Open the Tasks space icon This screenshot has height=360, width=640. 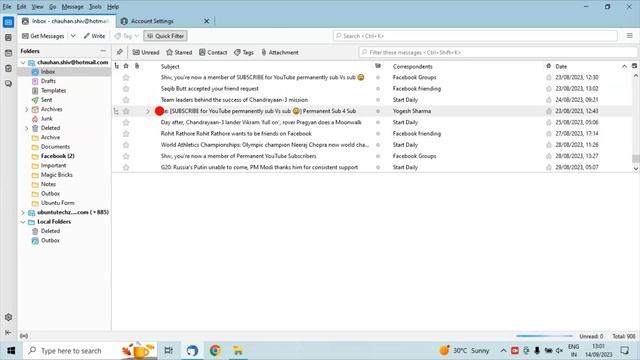pos(8,68)
